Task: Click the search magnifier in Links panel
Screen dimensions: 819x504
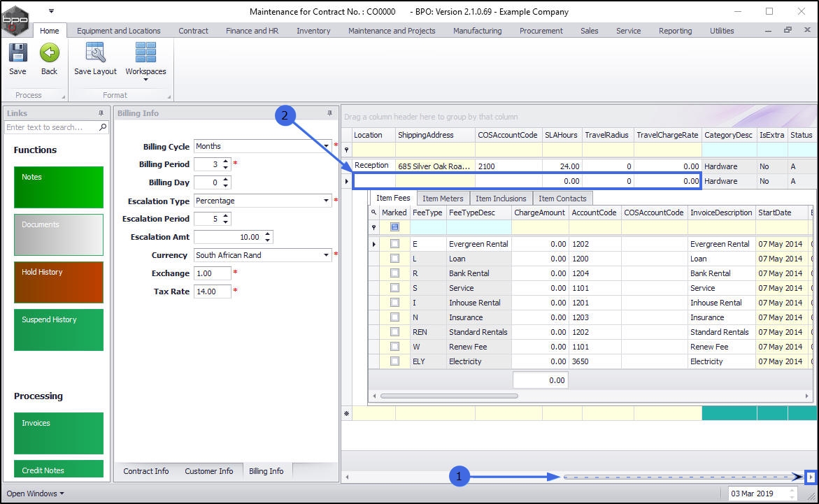Action: tap(103, 127)
